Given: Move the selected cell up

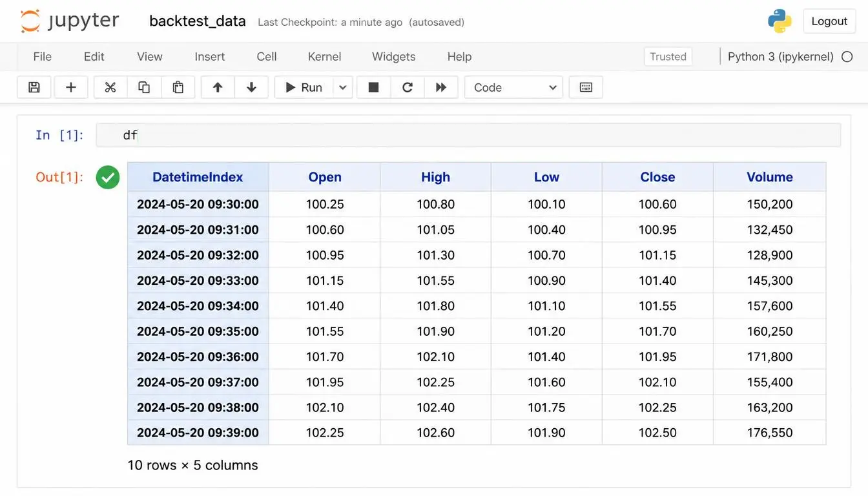Looking at the screenshot, I should click(218, 87).
